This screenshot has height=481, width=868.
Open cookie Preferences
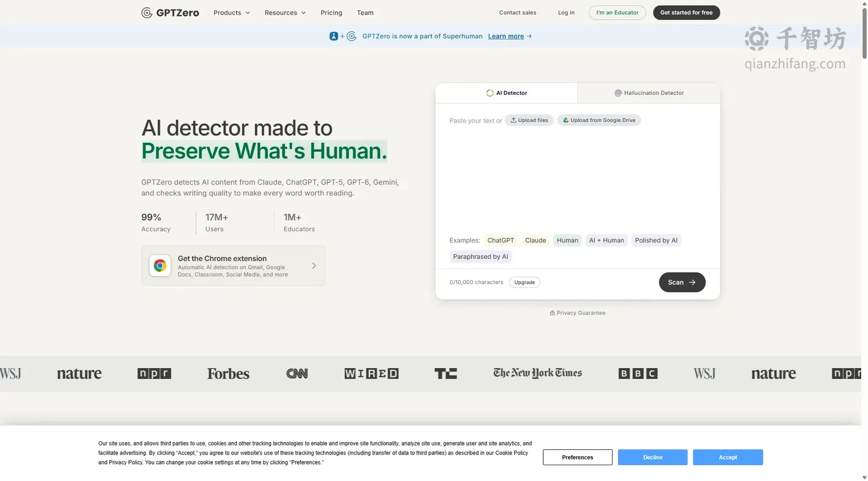coord(578,457)
